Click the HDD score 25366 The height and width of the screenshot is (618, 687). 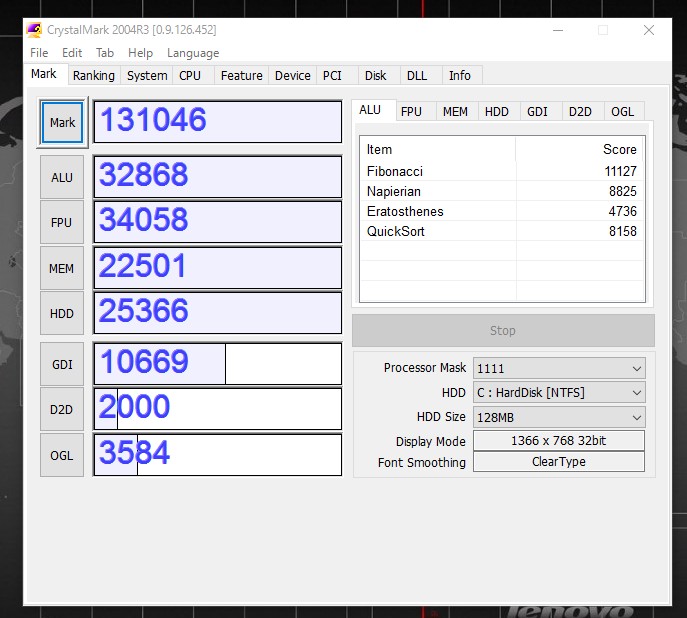(x=218, y=313)
